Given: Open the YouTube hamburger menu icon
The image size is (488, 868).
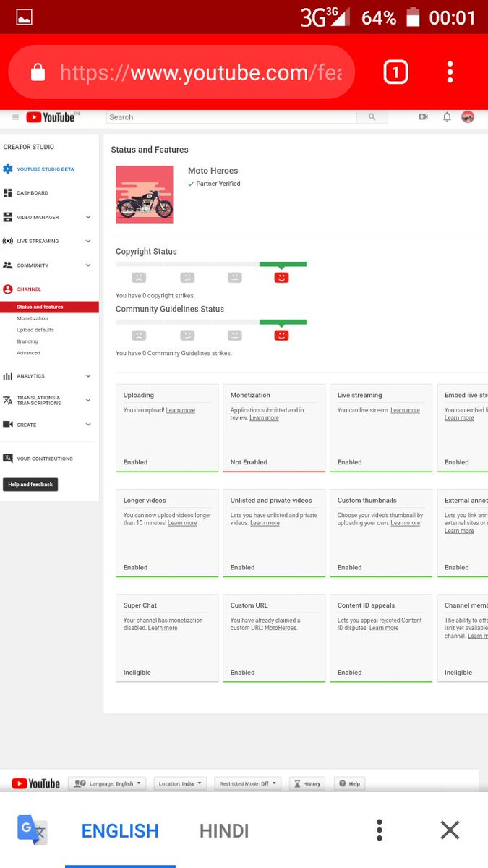Looking at the screenshot, I should 15,117.
